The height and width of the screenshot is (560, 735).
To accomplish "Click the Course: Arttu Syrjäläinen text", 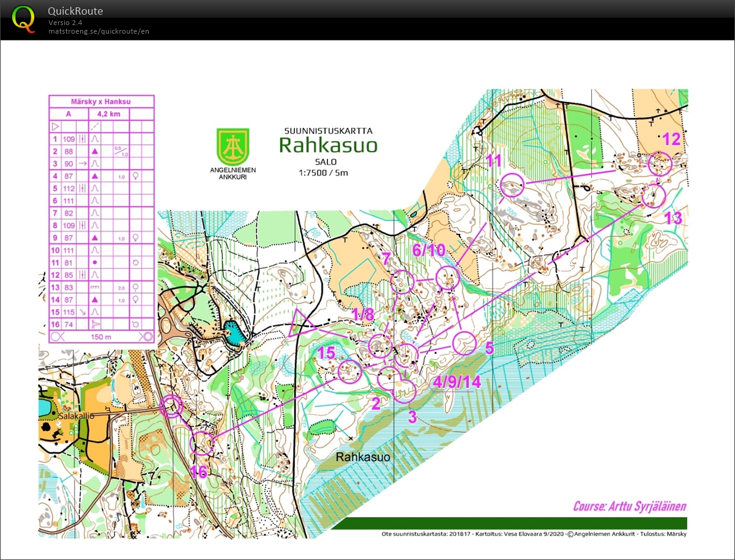I will tap(629, 506).
